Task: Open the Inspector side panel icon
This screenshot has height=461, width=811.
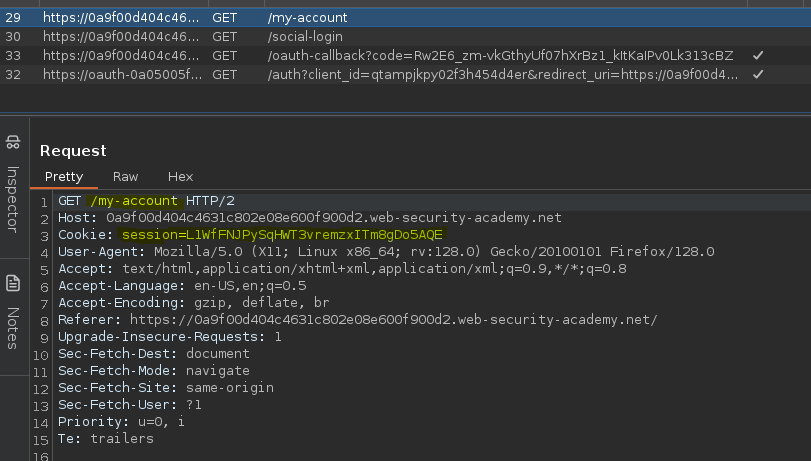Action: pyautogui.click(x=13, y=142)
